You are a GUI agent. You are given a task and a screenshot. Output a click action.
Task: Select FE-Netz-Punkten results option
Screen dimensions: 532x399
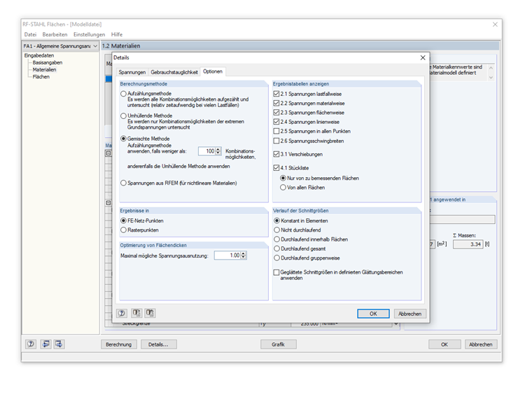(123, 220)
